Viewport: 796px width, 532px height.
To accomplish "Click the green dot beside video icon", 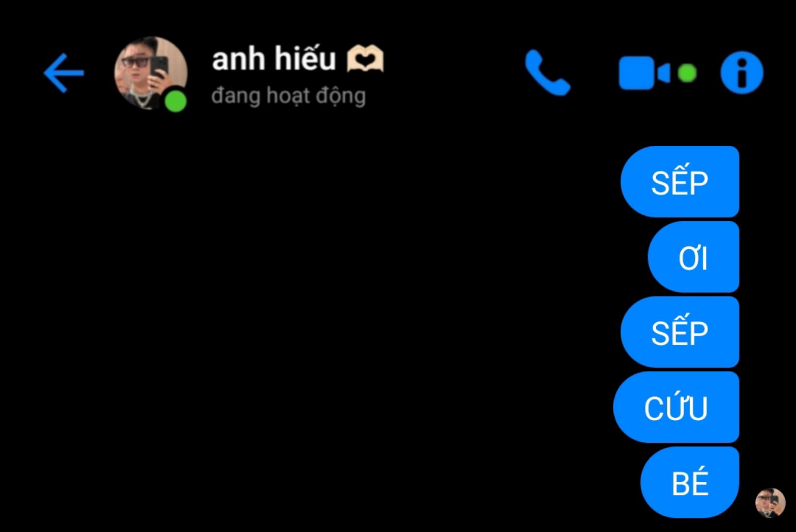I will coord(687,73).
